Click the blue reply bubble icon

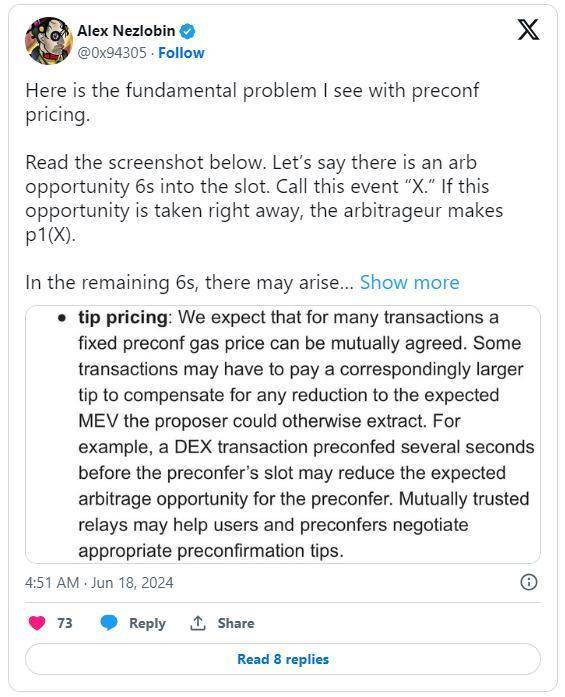[x=109, y=623]
